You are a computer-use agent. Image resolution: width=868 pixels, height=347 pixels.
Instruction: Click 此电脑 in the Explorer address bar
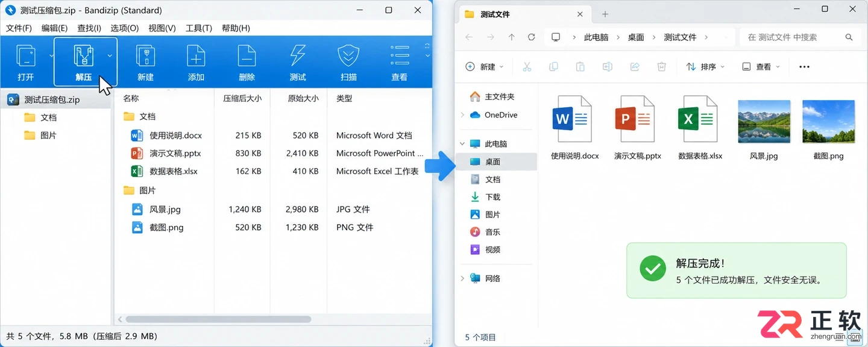(596, 37)
